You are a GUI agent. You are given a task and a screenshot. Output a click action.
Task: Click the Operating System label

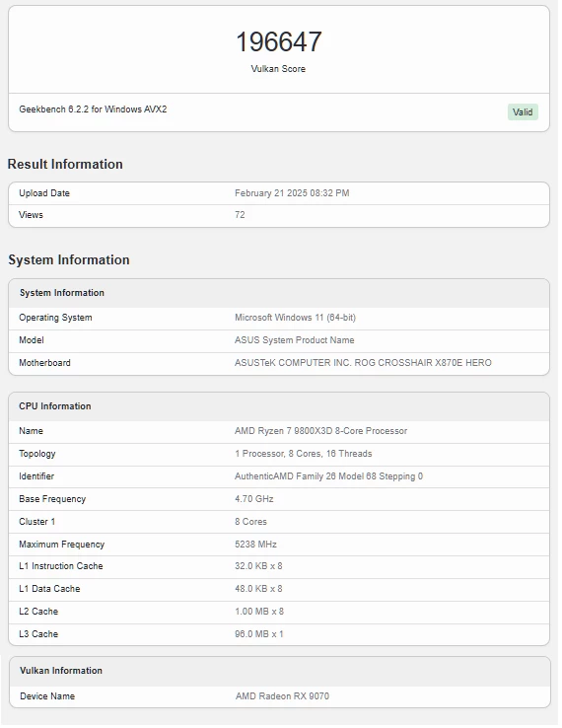(x=55, y=318)
